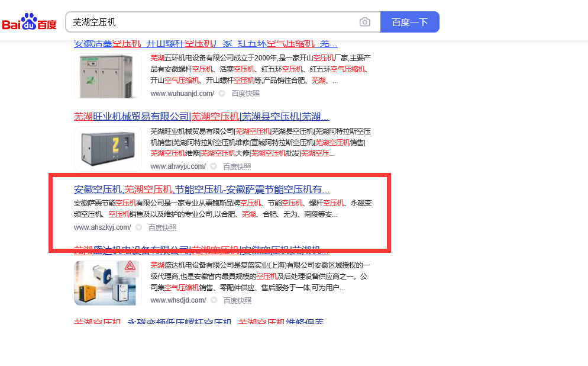This screenshot has height=366, width=588.
Task: View 百度快照 for www.ahwyjx.com
Action: pyautogui.click(x=237, y=166)
